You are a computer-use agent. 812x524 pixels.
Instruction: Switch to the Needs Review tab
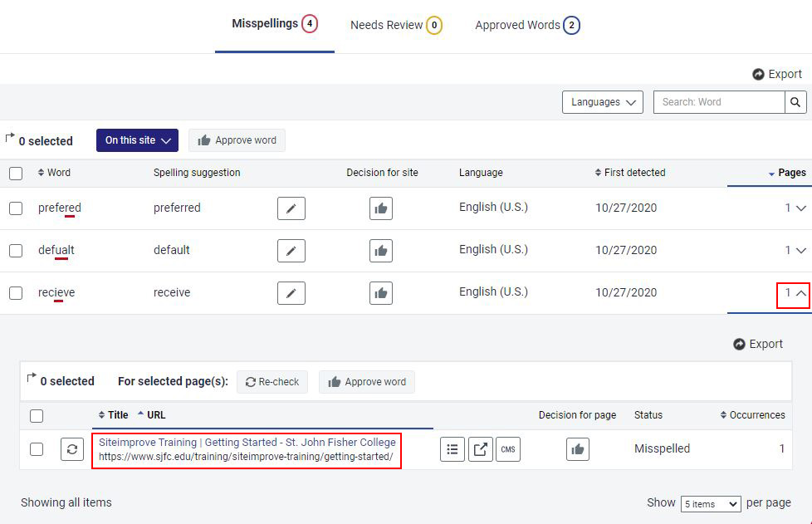396,25
